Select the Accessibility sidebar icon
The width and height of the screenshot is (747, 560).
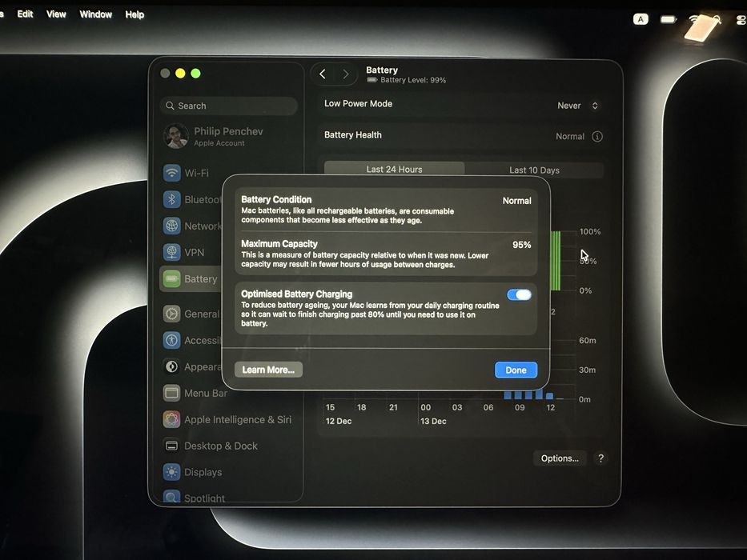171,340
